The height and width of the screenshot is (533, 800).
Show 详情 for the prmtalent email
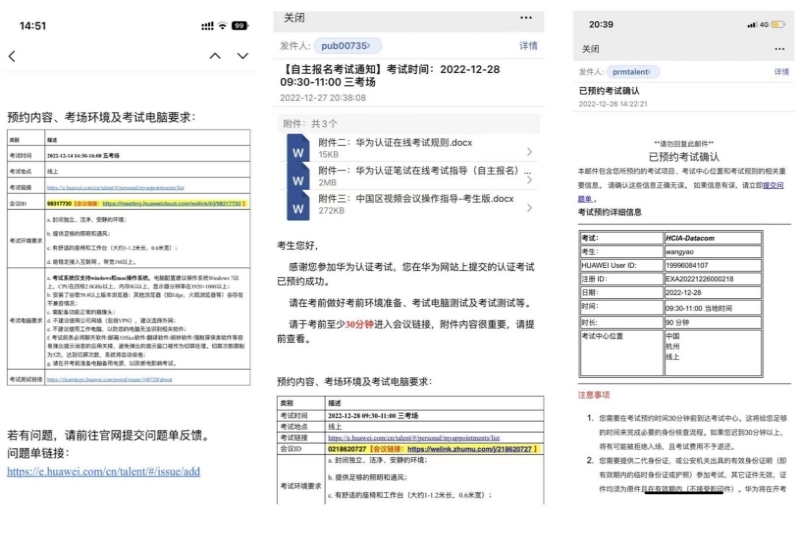click(781, 72)
